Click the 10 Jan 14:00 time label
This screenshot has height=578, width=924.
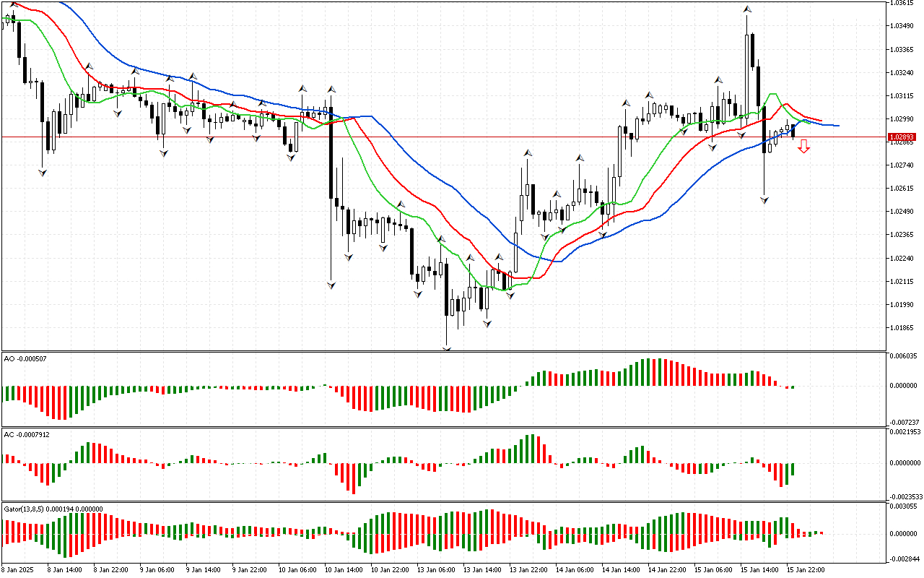click(344, 569)
